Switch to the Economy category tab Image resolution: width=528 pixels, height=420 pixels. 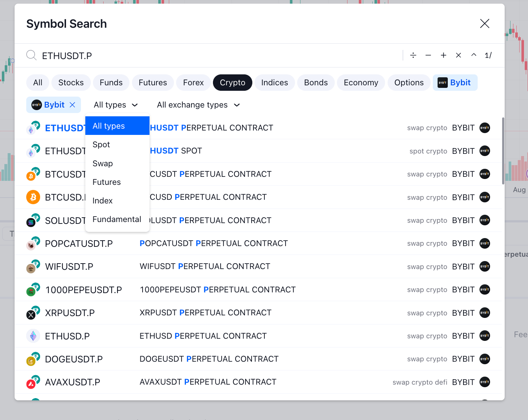pos(361,82)
